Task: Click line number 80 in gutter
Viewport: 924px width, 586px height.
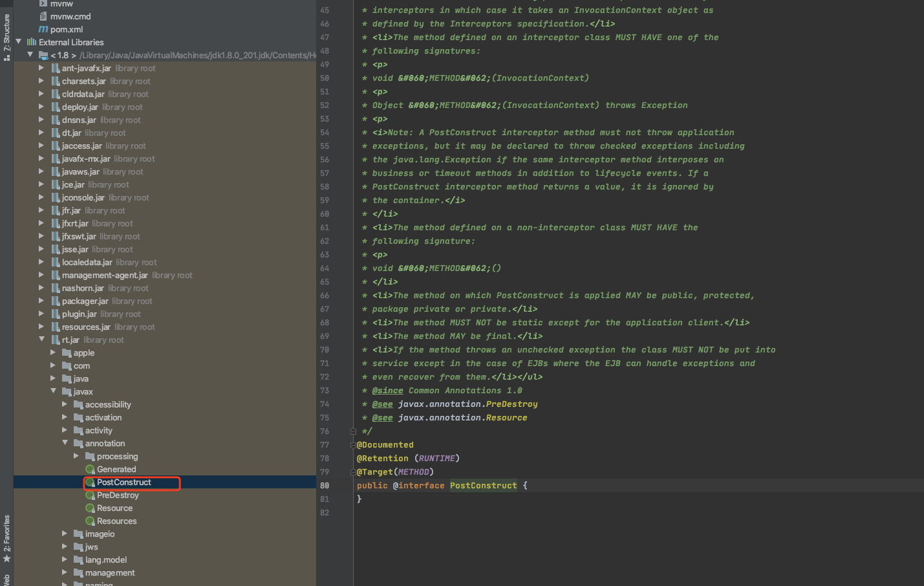Action: coord(325,486)
